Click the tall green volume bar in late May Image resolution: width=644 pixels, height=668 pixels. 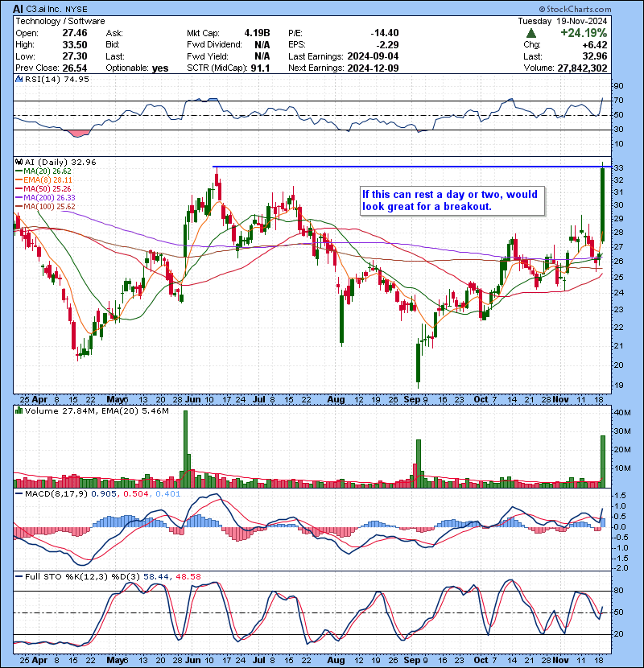[x=185, y=449]
